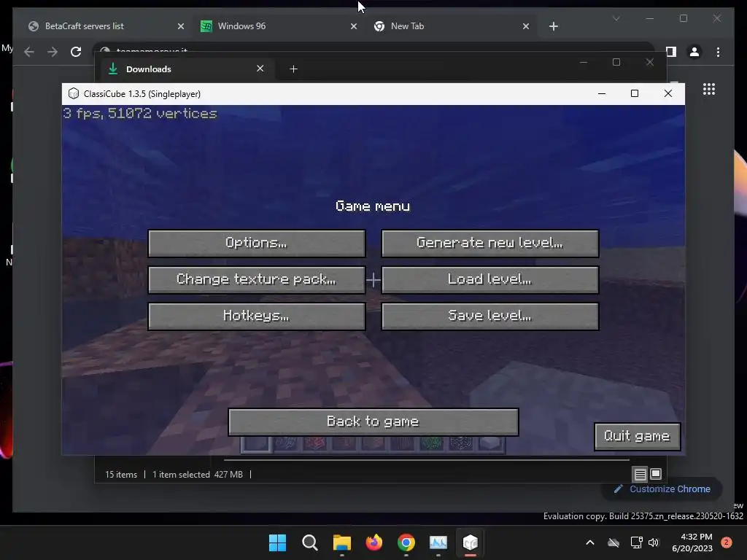
Task: Click ClassiCube title bar app icon
Action: point(74,94)
